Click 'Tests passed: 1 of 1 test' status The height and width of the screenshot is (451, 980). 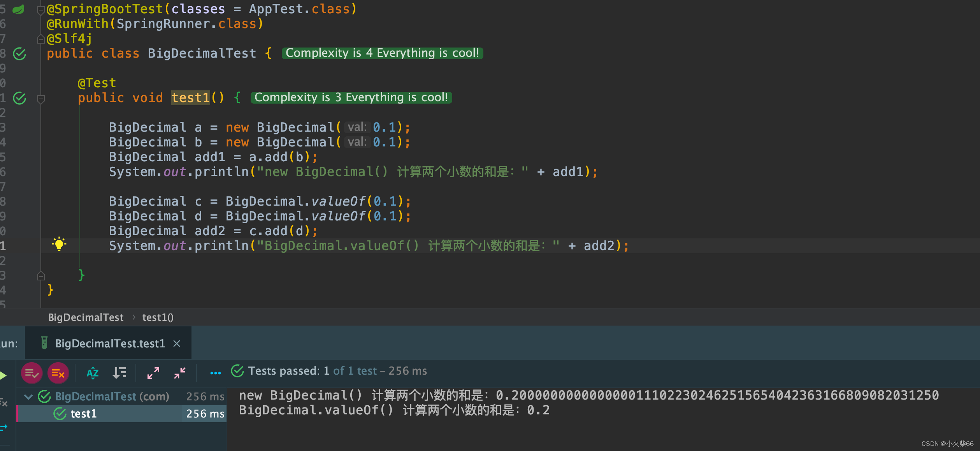(x=337, y=371)
